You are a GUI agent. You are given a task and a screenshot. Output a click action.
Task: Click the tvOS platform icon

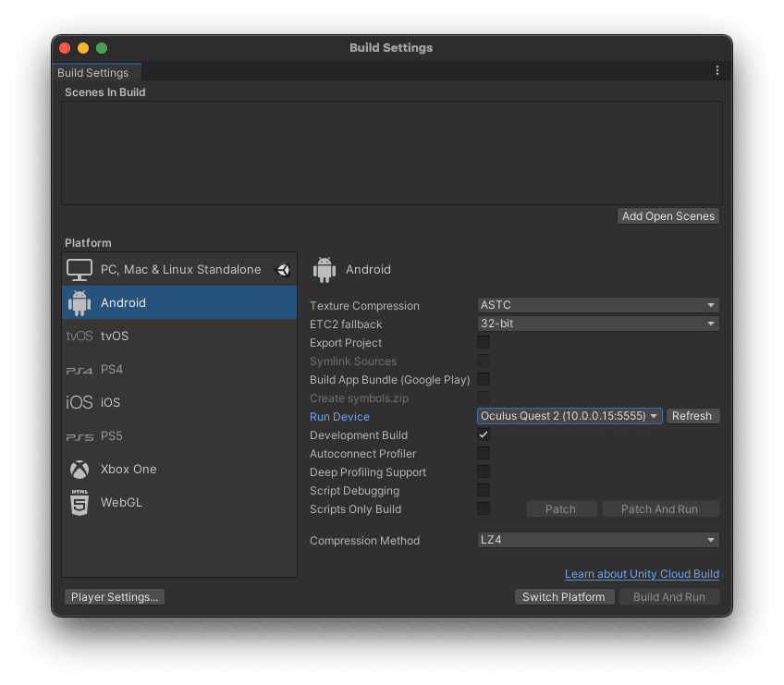(x=80, y=336)
